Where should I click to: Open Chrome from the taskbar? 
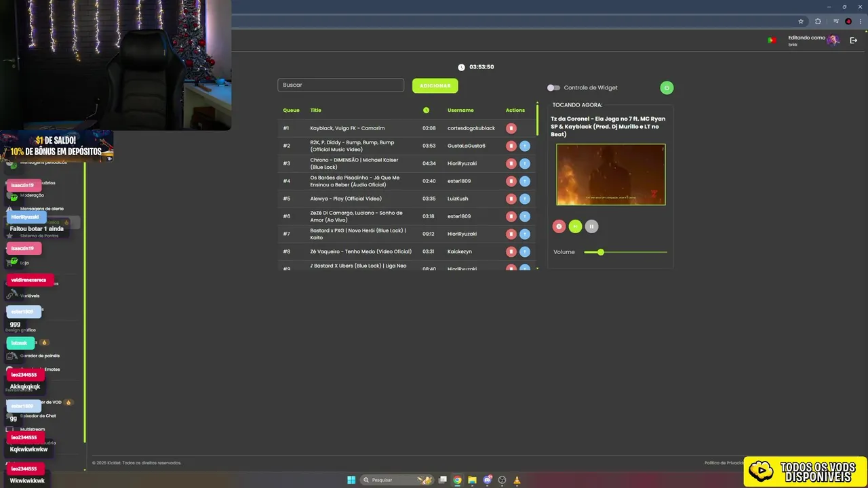[458, 480]
